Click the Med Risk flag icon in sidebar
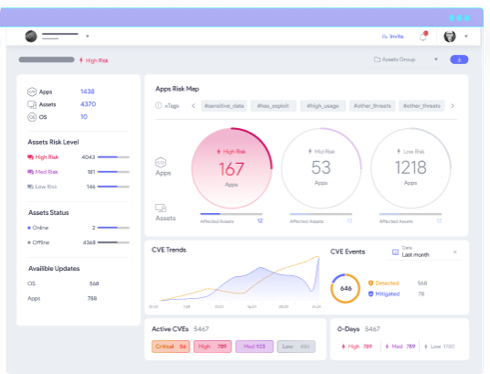The height and width of the screenshot is (374, 490). pyautogui.click(x=30, y=172)
